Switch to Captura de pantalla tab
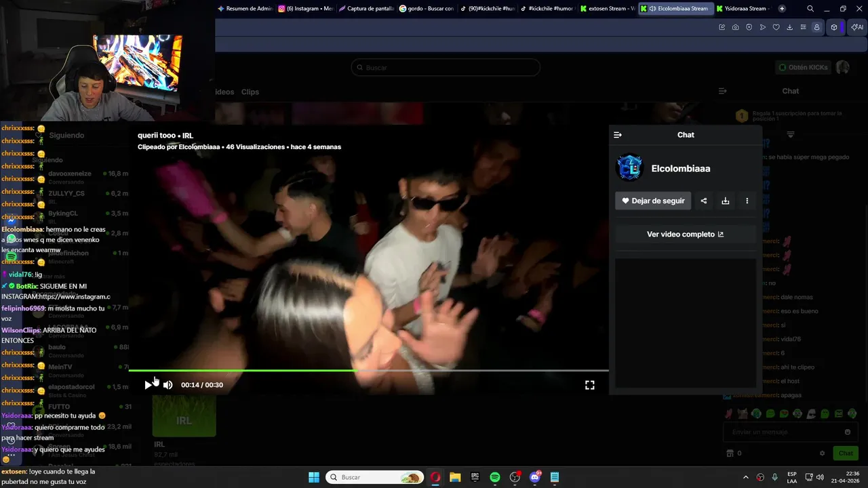Viewport: 868px width, 488px height. click(366, 9)
